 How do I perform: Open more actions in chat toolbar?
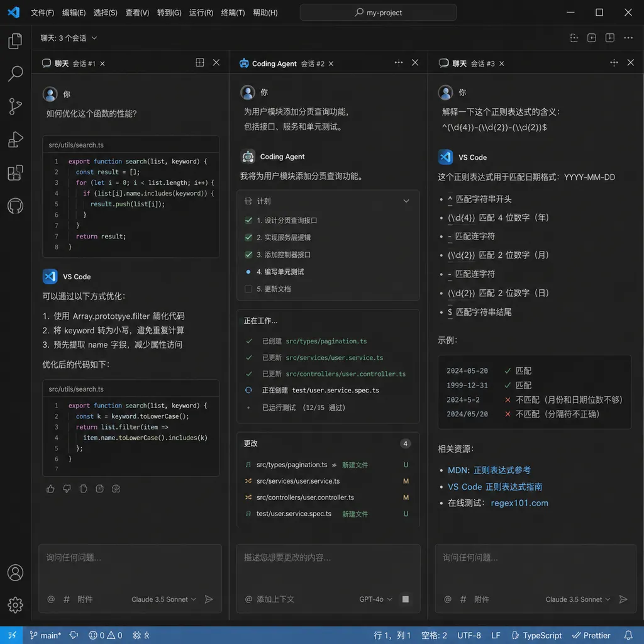[628, 38]
